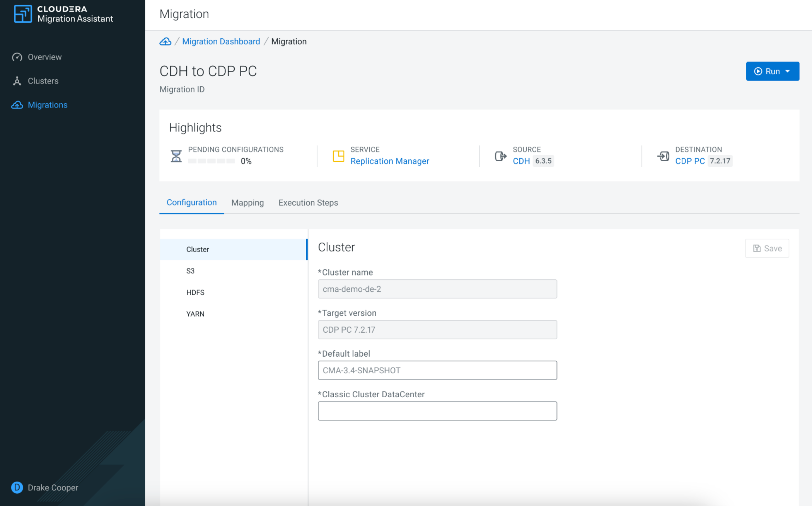This screenshot has height=506, width=812.
Task: Switch to the Mapping tab
Action: click(247, 203)
